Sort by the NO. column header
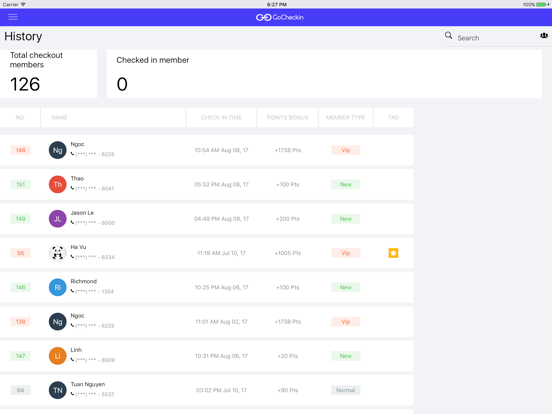The height and width of the screenshot is (414, 552). (20, 117)
